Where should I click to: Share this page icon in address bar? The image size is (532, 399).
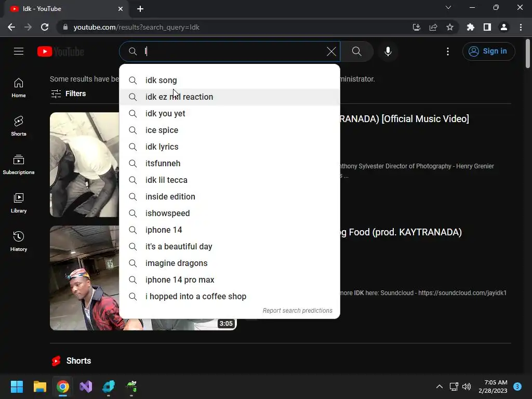pos(433,27)
